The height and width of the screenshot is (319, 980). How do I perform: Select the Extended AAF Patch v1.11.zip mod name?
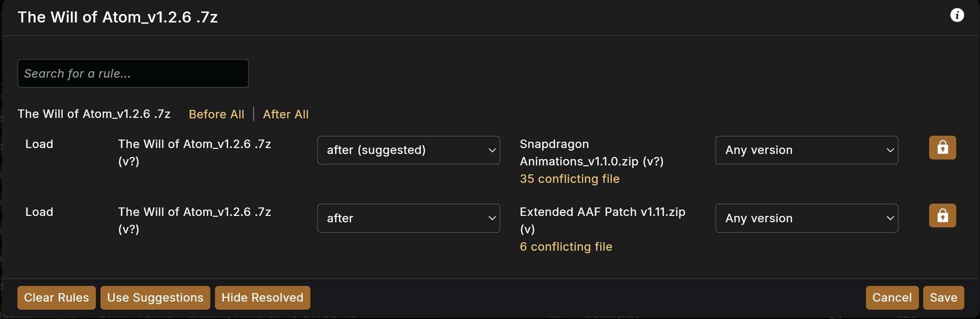click(x=603, y=220)
